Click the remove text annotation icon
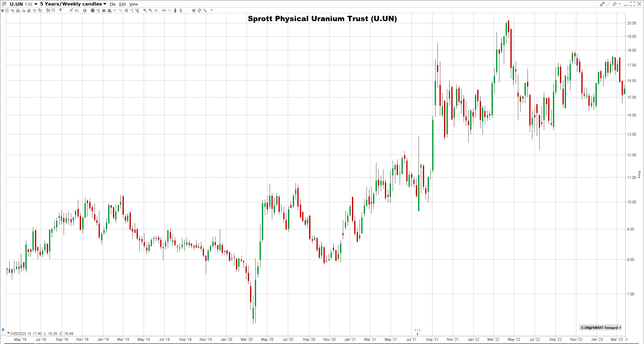This screenshot has height=344, width=644. (x=109, y=10)
